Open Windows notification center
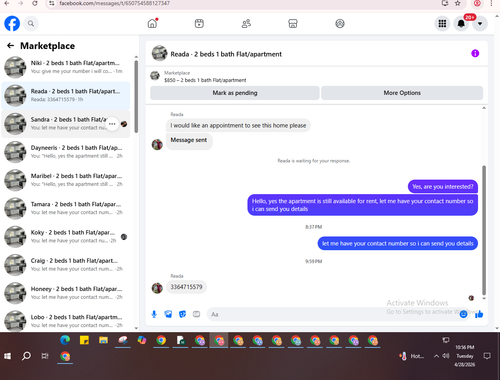 point(487,356)
